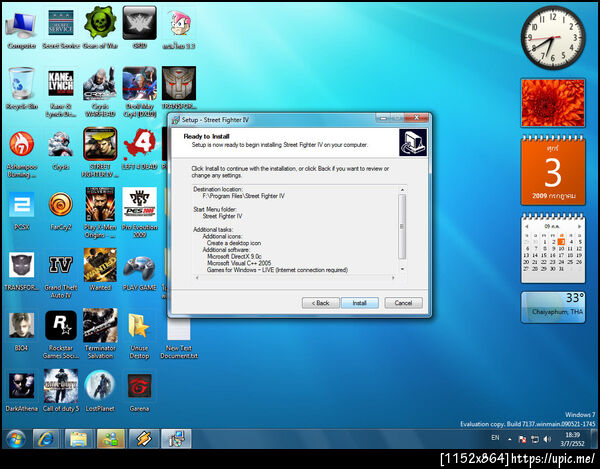Viewport: 600px width, 469px height.
Task: Click the orange date gadget showing 3
Action: click(553, 170)
